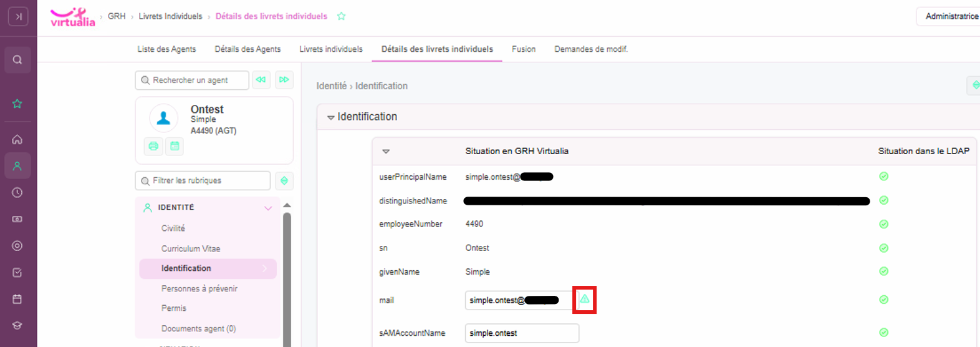Focus Rechercher un agent search field
The width and height of the screenshot is (980, 347).
192,80
